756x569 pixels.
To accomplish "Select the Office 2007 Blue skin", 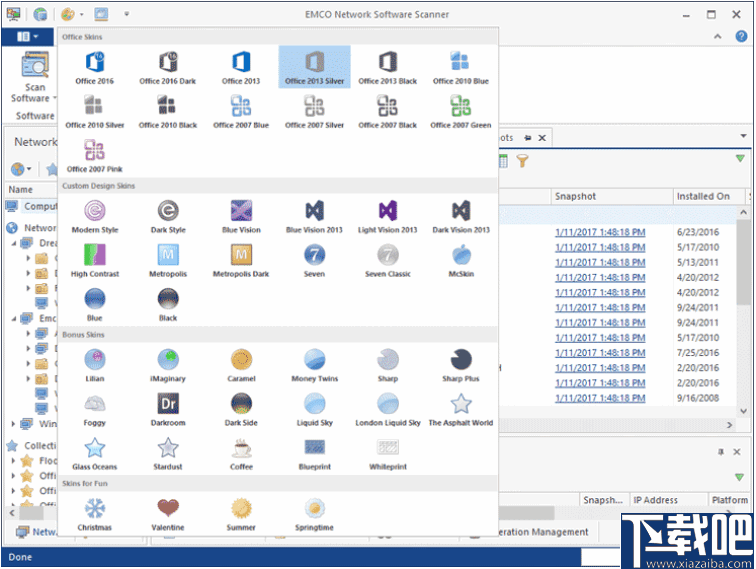I will click(x=241, y=111).
